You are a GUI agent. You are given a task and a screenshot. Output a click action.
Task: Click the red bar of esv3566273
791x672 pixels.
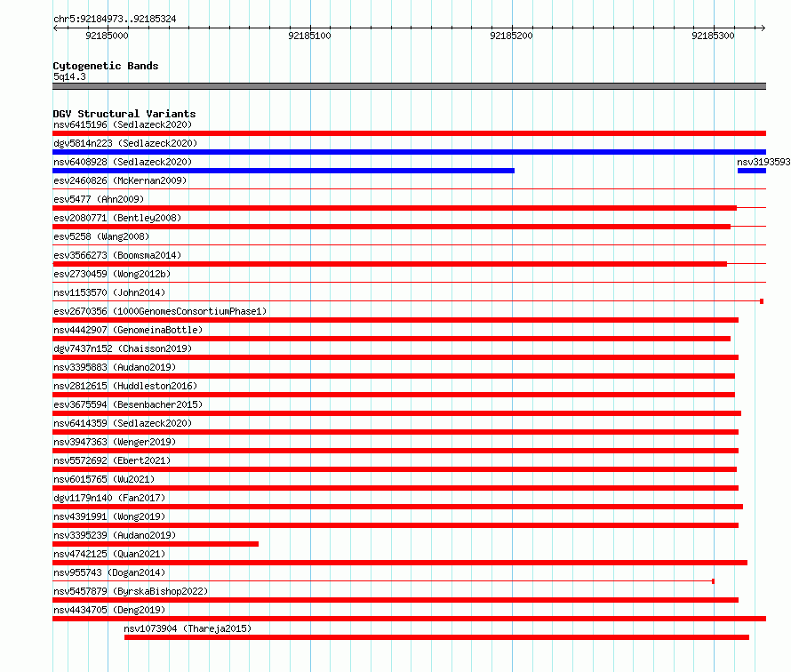tap(390, 264)
